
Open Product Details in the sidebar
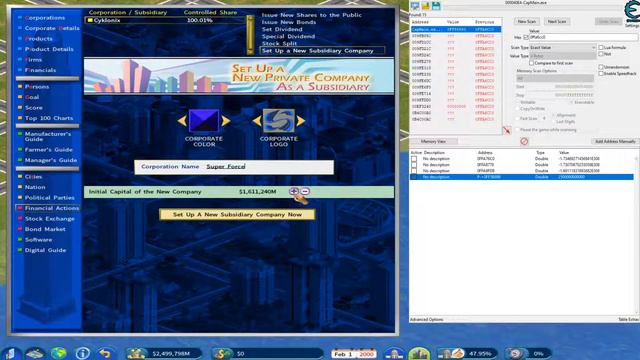[49, 49]
